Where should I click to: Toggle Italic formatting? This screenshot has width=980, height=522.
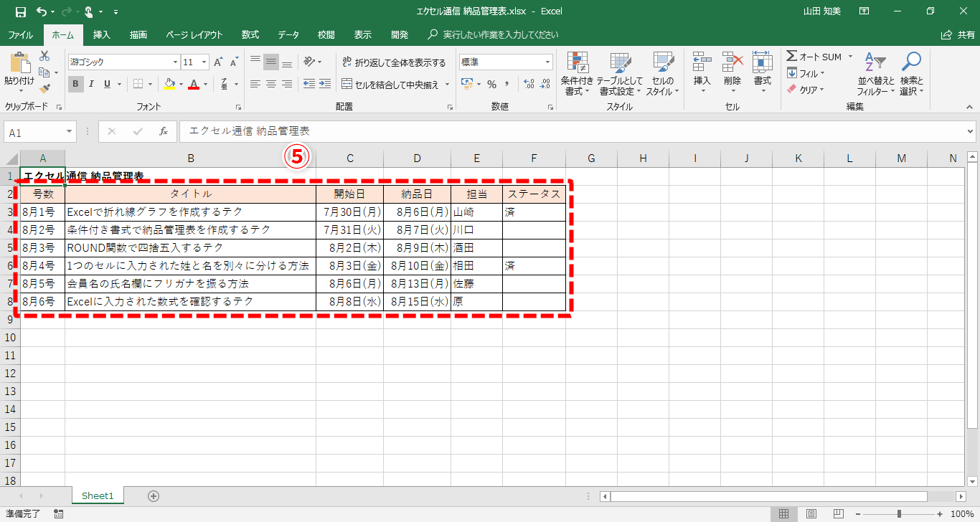click(x=92, y=84)
